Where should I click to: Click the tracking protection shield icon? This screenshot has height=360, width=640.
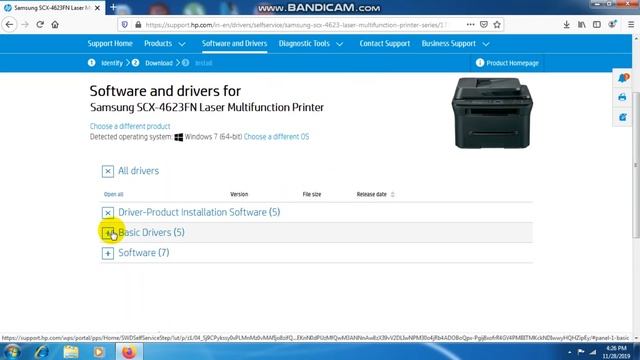tap(125, 25)
